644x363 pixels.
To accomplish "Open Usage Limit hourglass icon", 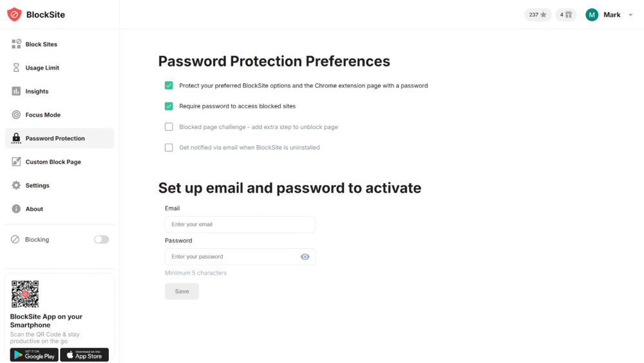I will coord(16,68).
